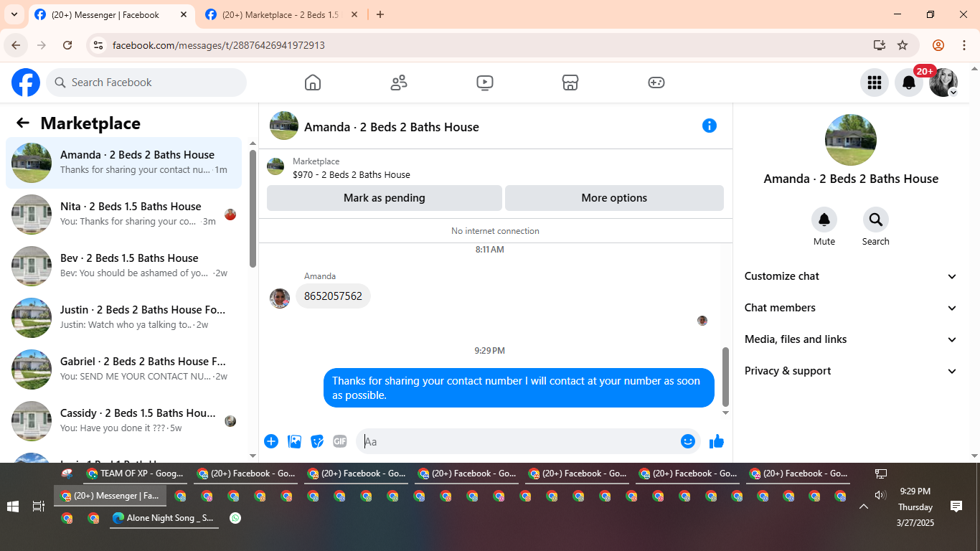Open the Chrome three-dot menu
The image size is (980, 551).
[x=964, y=45]
